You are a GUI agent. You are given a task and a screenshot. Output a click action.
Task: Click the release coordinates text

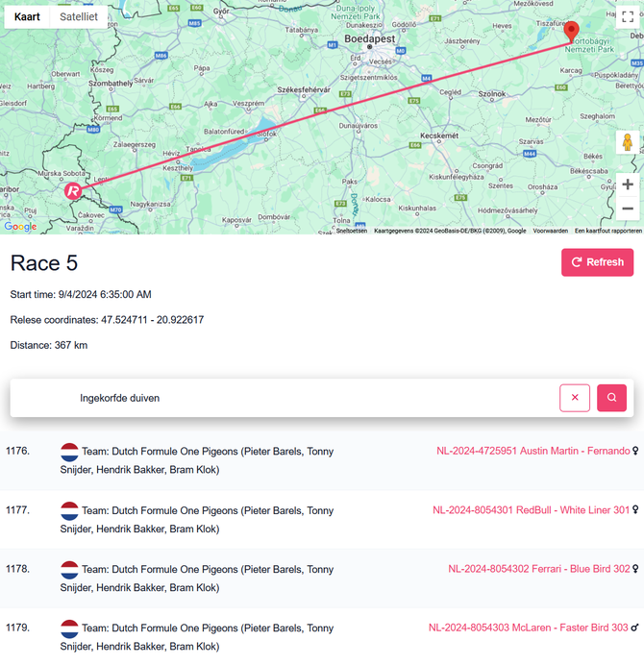[x=107, y=320]
